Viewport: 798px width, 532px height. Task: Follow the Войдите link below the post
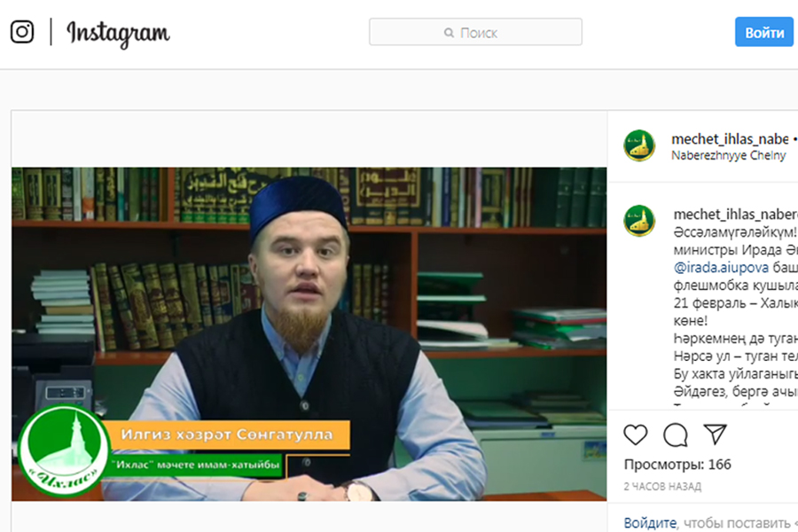pyautogui.click(x=650, y=523)
